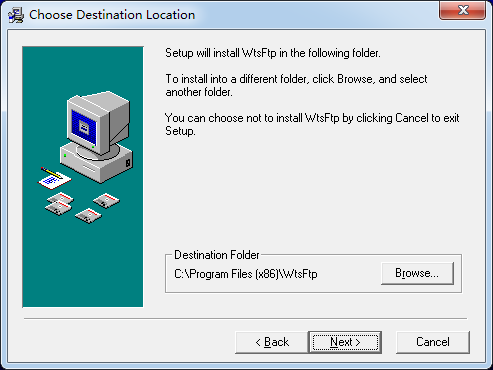The image size is (493, 370).
Task: Cancel the WtsFtp setup
Action: click(433, 342)
